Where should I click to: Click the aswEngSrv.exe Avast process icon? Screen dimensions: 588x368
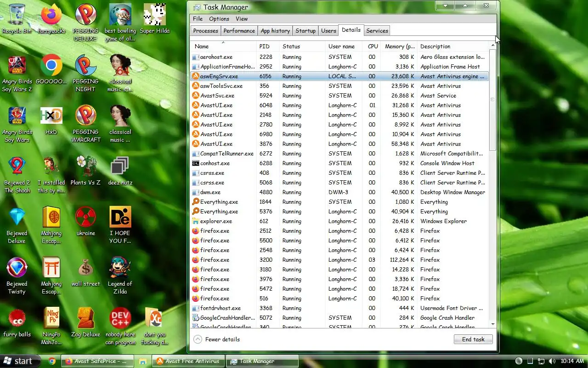coord(195,76)
